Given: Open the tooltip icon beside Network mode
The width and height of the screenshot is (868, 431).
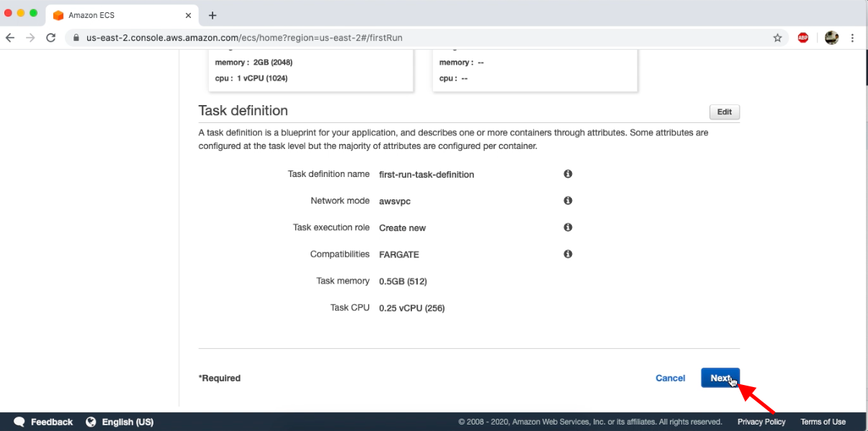Looking at the screenshot, I should point(568,201).
